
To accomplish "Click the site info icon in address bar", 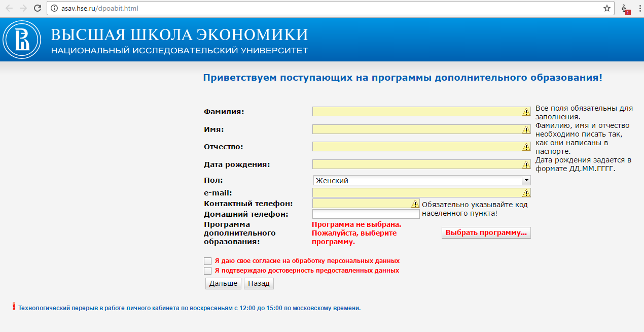I will (55, 8).
